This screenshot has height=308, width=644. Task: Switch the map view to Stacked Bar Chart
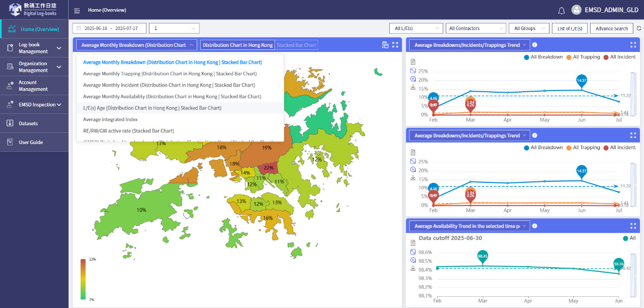[296, 45]
